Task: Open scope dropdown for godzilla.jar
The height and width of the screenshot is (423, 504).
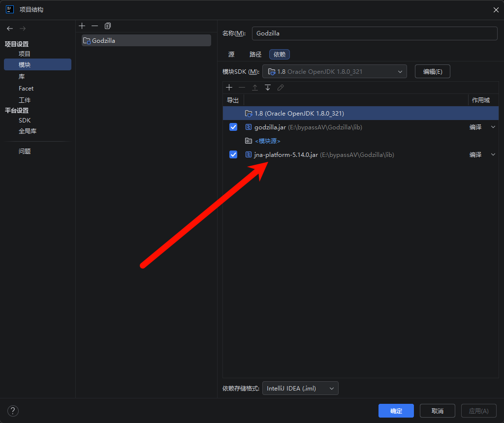Action: 493,127
